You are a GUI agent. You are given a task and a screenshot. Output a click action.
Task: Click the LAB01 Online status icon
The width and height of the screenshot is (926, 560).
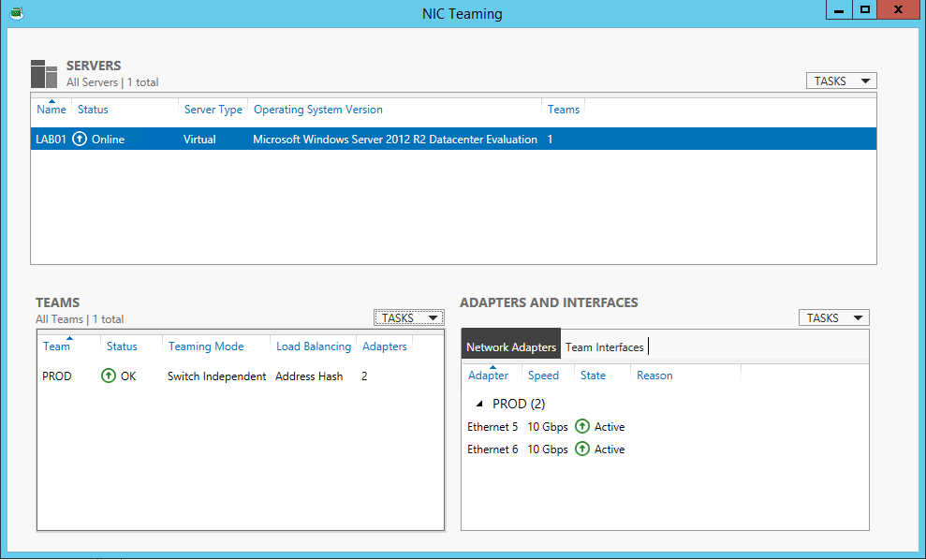[x=80, y=140]
